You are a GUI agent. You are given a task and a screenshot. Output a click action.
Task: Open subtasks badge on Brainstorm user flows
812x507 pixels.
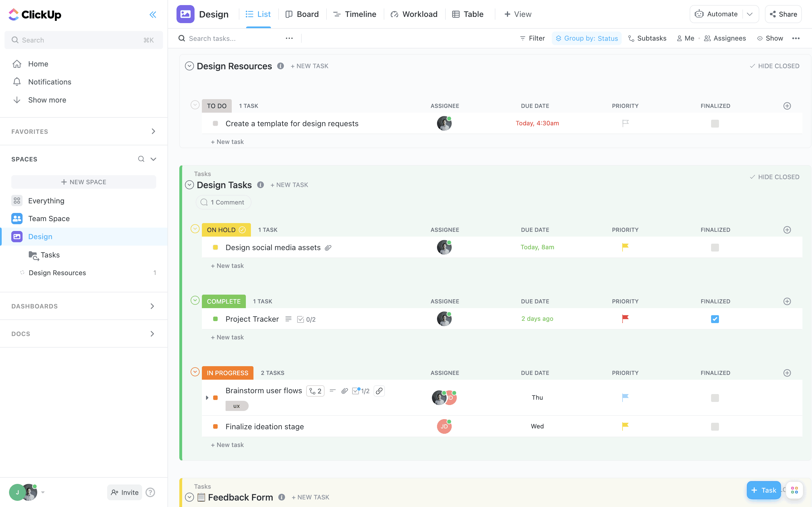(315, 391)
